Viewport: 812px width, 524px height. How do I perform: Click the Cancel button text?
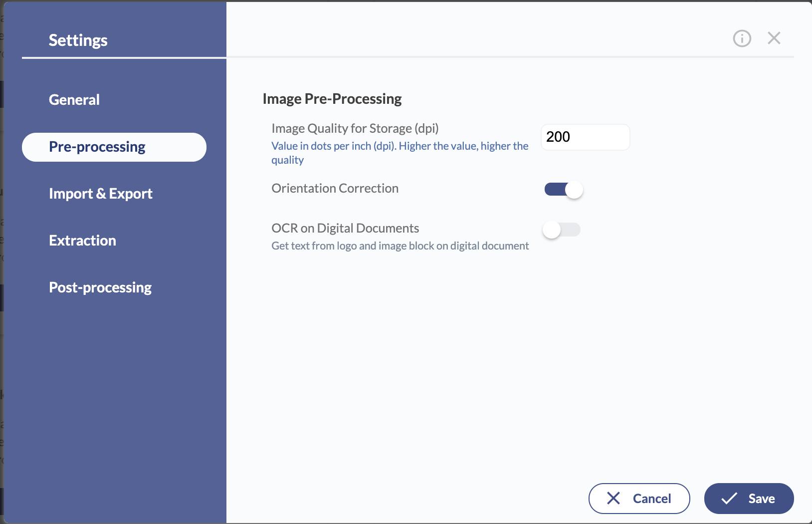point(652,499)
